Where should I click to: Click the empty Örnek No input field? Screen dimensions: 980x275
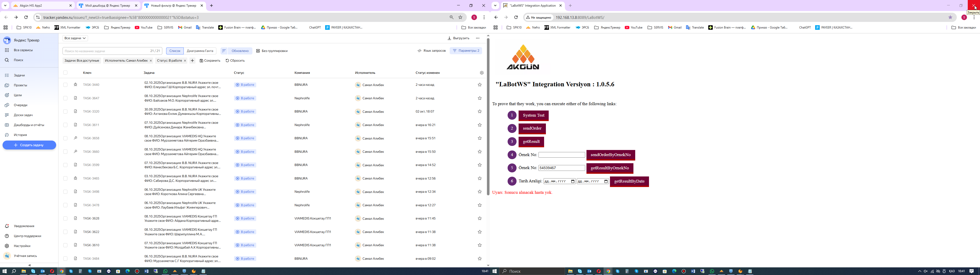[x=561, y=155]
